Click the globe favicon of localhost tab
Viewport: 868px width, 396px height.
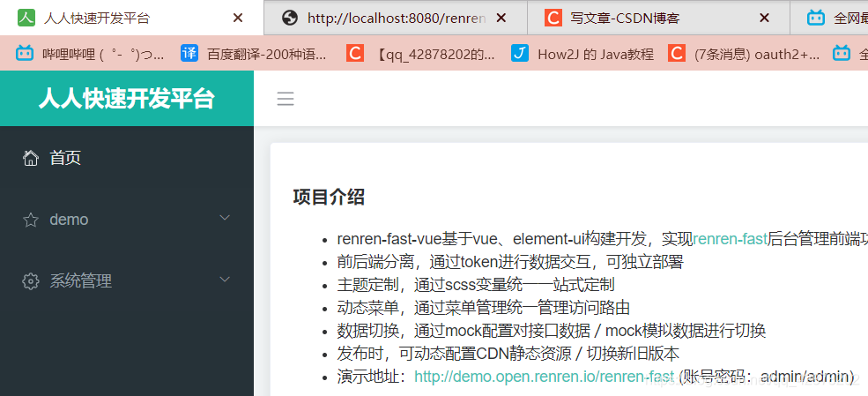[x=290, y=19]
